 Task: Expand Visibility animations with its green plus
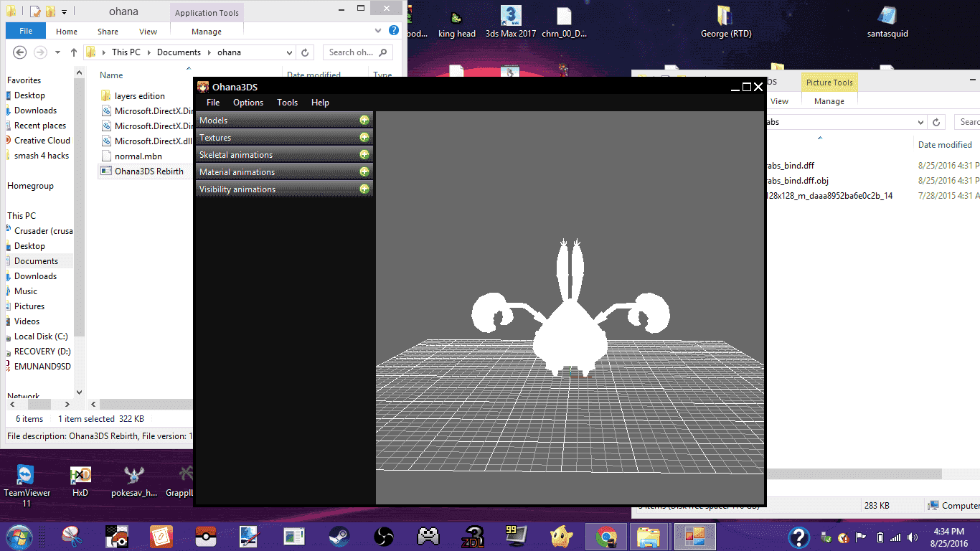[364, 189]
